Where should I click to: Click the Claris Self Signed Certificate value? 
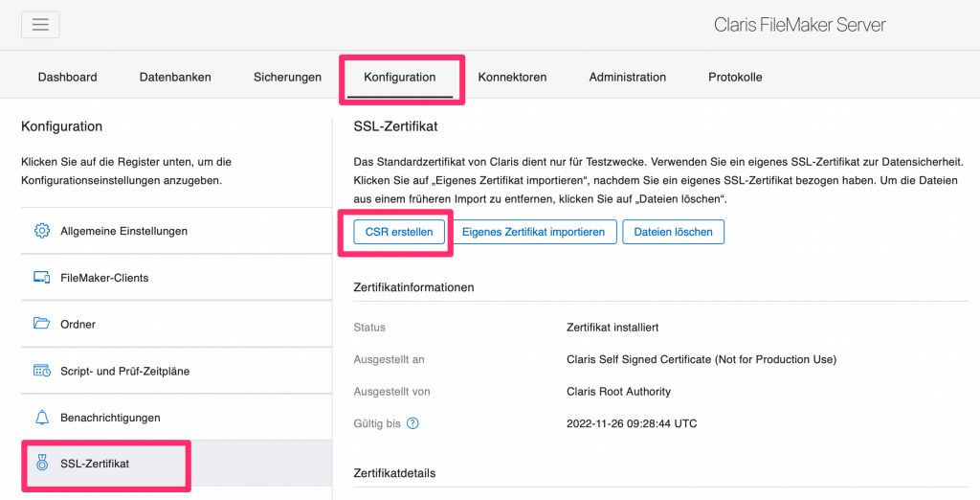tap(702, 360)
